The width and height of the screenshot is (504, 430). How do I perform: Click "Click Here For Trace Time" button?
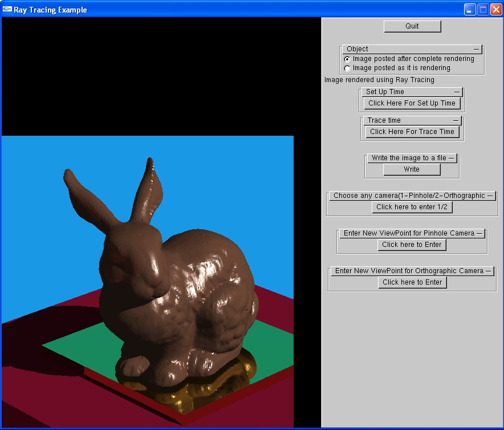click(x=412, y=132)
